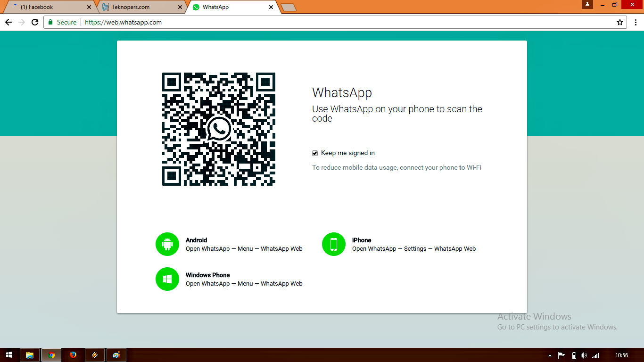Open File Explorer from taskbar
This screenshot has width=644, height=362.
tap(30, 355)
